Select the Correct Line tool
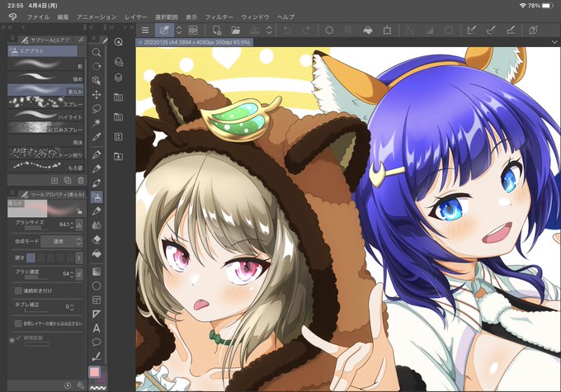This screenshot has height=392, width=561. tap(97, 357)
